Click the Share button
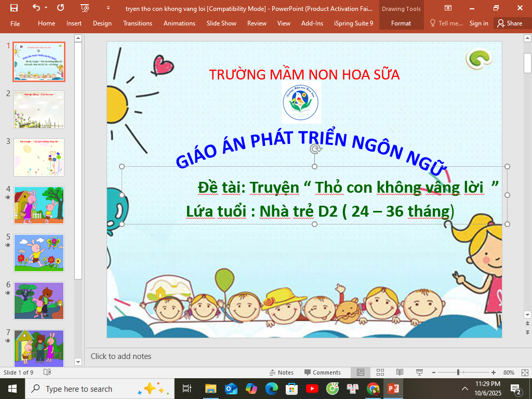 point(509,23)
